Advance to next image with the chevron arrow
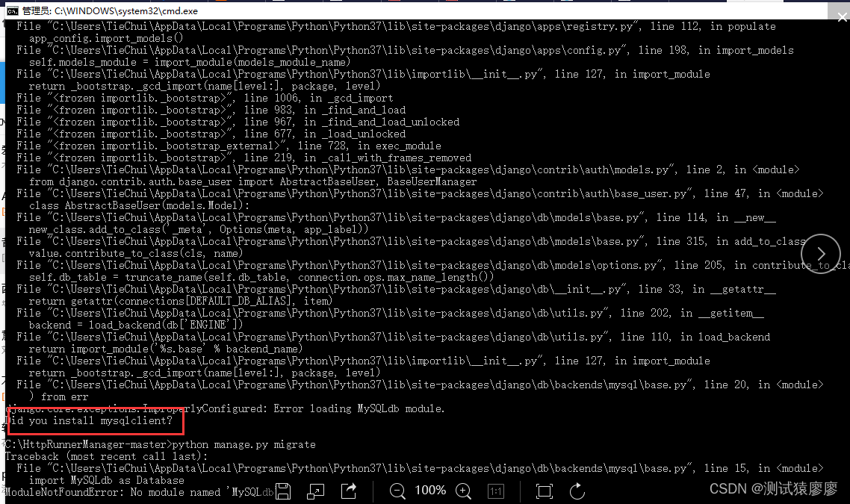This screenshot has height=504, width=850. [x=821, y=254]
